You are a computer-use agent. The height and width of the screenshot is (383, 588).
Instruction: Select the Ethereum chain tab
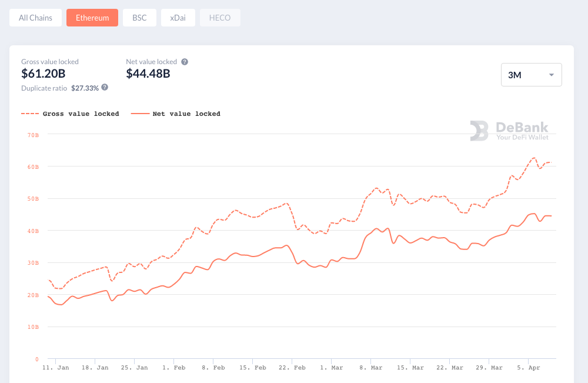pos(92,18)
